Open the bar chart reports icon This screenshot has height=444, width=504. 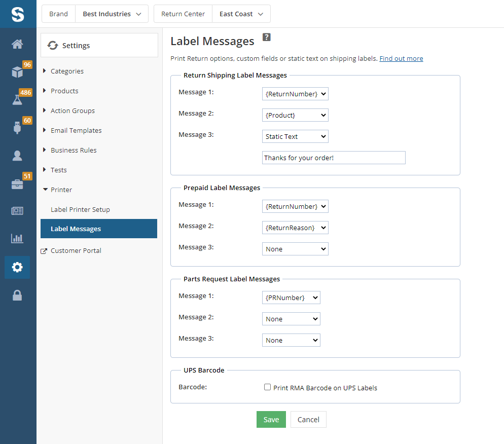[17, 238]
